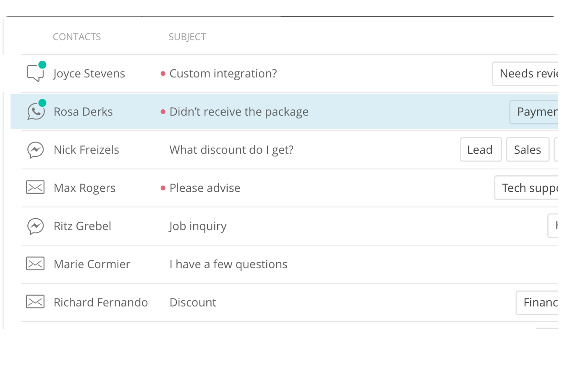Click the unread red dot on Custom integration
This screenshot has width=588, height=370.
(x=163, y=74)
